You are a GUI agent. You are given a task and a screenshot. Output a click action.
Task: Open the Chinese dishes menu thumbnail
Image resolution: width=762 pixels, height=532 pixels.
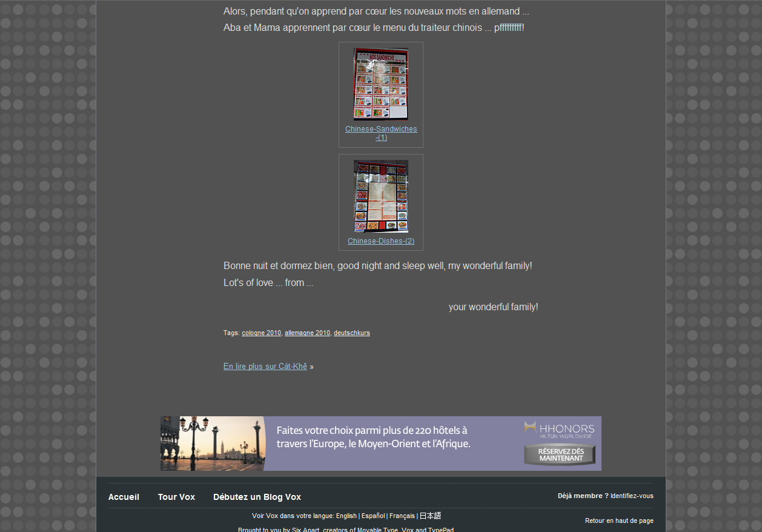click(380, 196)
